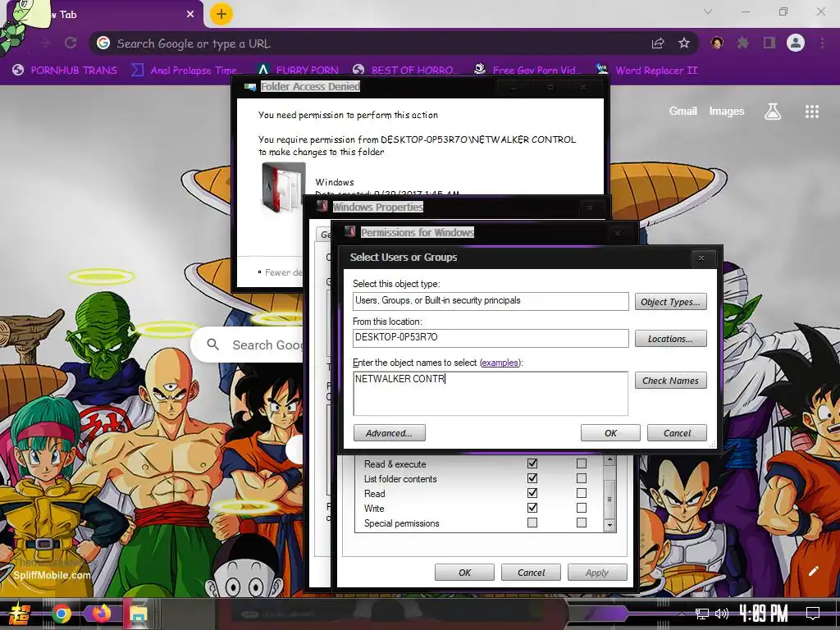Click OK in Permissions for Windows dialog
Image resolution: width=840 pixels, height=630 pixels.
pyautogui.click(x=464, y=572)
